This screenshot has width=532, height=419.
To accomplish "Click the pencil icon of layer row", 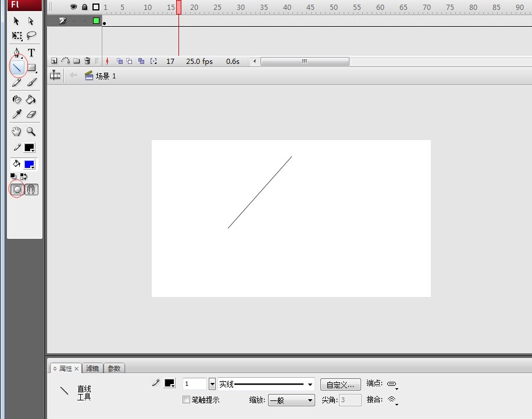I will coord(62,21).
